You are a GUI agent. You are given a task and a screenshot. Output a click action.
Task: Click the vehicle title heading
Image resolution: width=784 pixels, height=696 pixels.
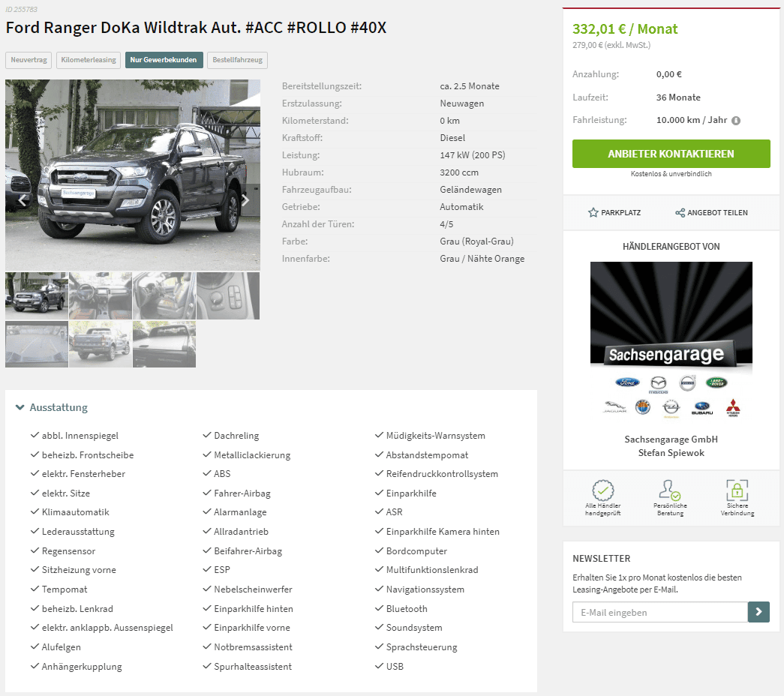[x=196, y=28]
